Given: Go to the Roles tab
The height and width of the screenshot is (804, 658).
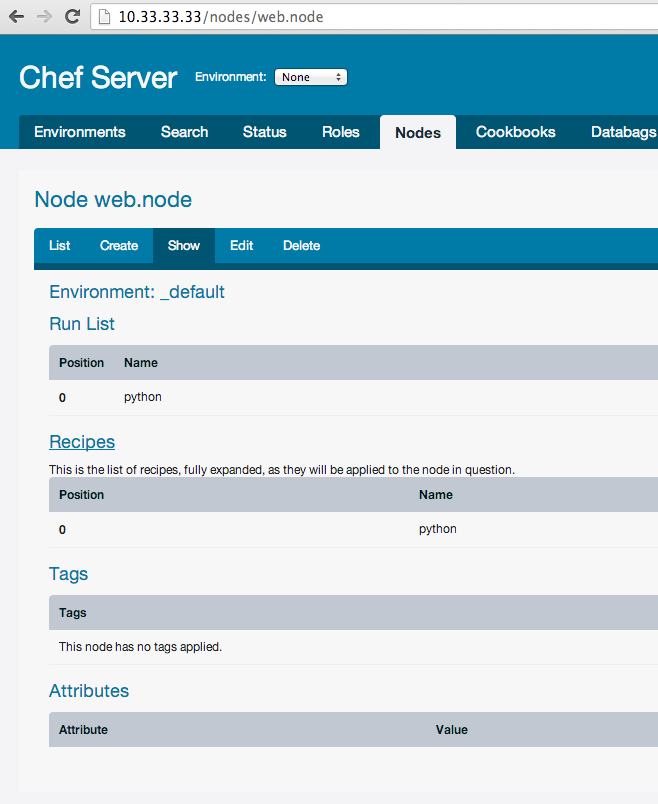Looking at the screenshot, I should [x=341, y=132].
